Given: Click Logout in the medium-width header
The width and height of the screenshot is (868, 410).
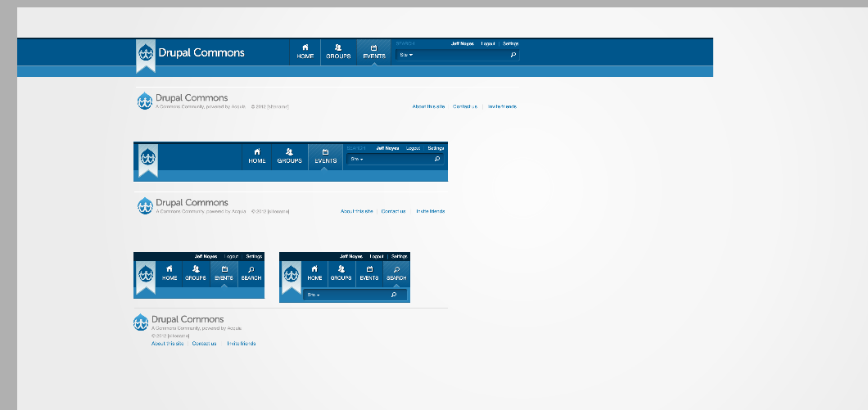Looking at the screenshot, I should [413, 148].
